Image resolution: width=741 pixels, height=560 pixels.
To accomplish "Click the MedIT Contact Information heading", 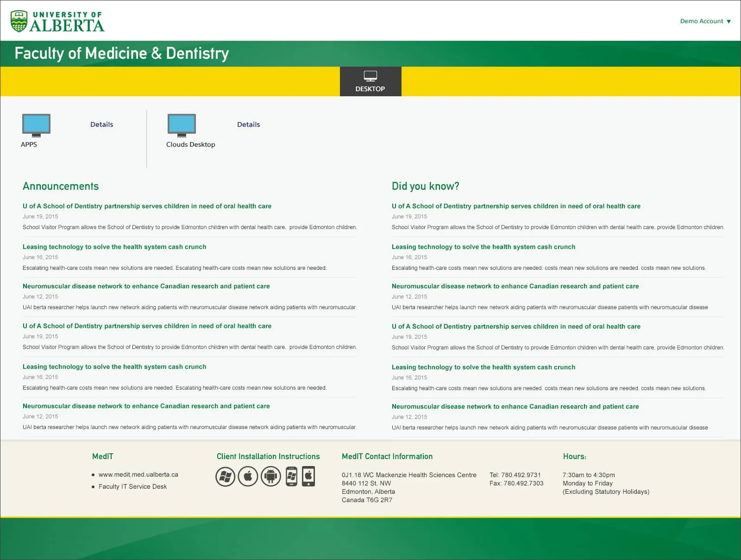I will [x=387, y=456].
